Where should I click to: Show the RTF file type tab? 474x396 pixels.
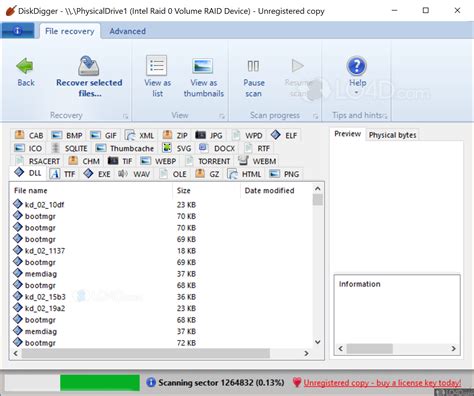257,148
